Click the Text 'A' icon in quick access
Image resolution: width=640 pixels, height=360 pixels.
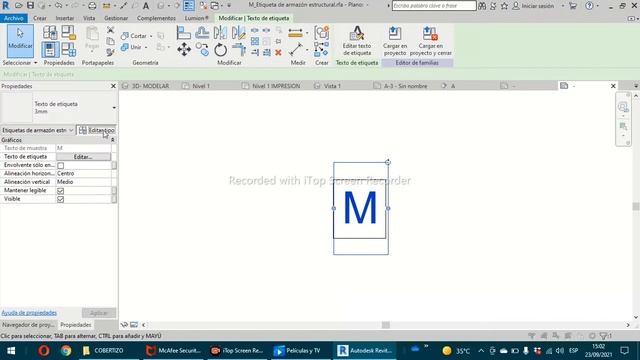145,6
